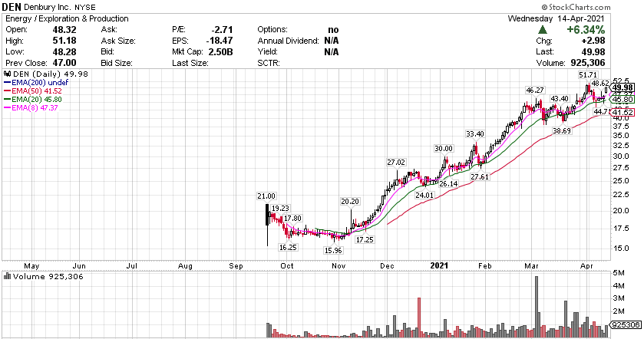Select the Low value 48.28
The image size is (644, 339).
click(x=64, y=51)
